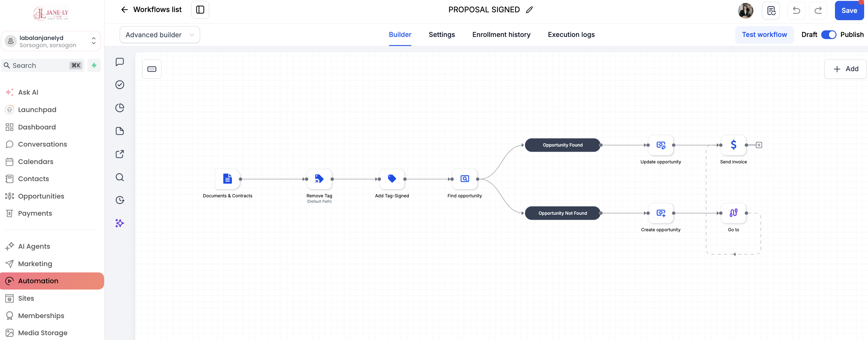Viewport: 868px width, 340px height.
Task: Select the Send invoice dollar node
Action: point(734,145)
